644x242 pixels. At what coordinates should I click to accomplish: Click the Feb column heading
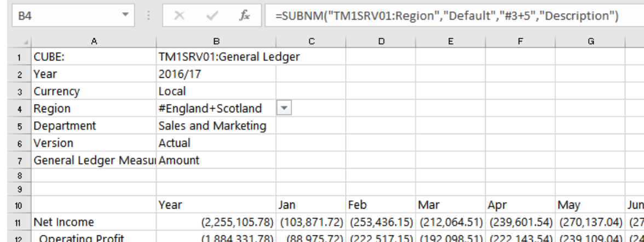pyautogui.click(x=381, y=205)
